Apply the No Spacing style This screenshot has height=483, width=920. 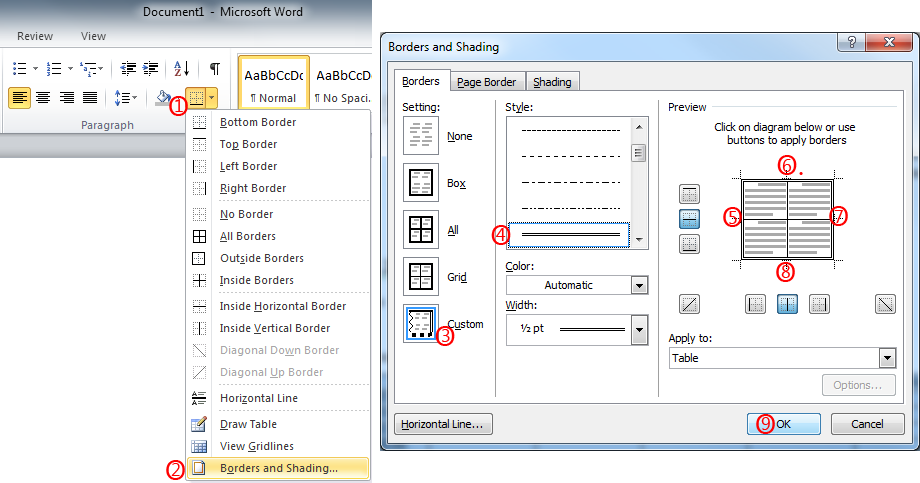[342, 83]
